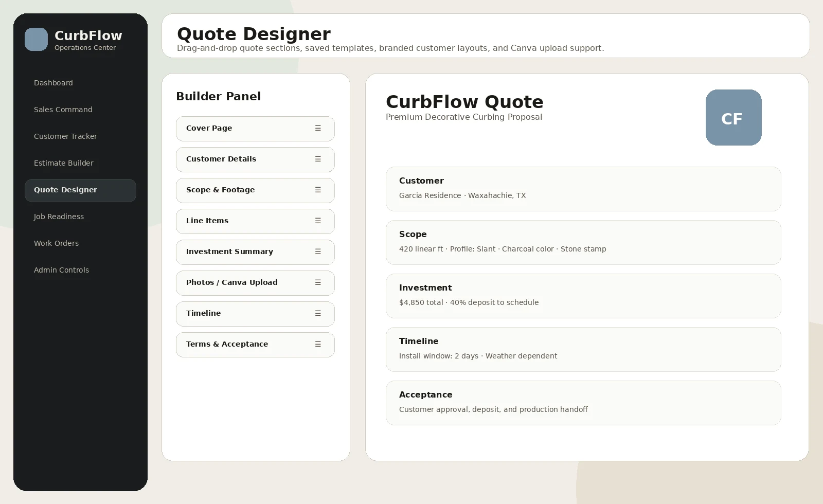
Task: Click the Customer card in quote preview
Action: [583, 189]
